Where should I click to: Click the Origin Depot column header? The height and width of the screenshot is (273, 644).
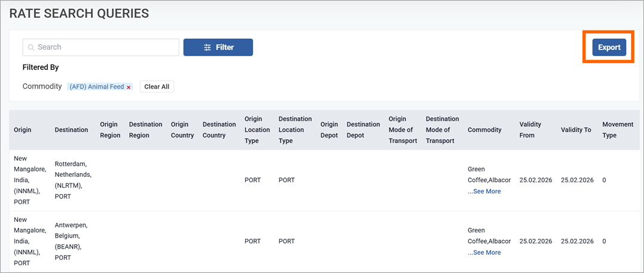pyautogui.click(x=329, y=130)
